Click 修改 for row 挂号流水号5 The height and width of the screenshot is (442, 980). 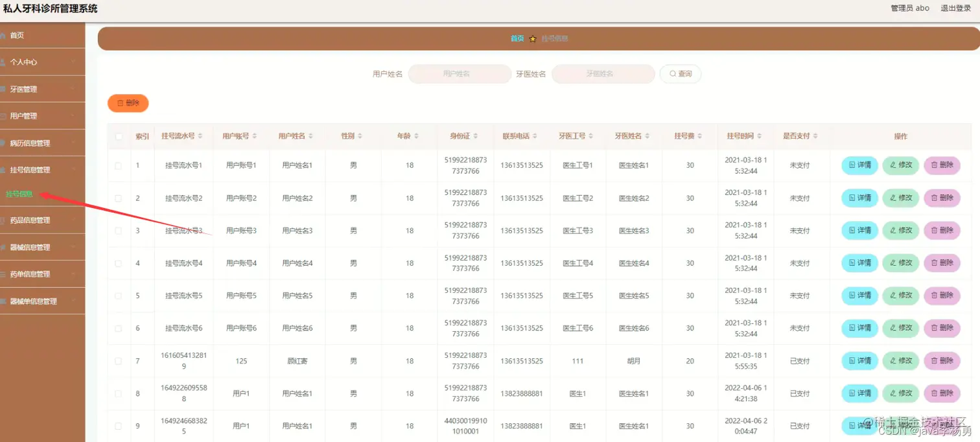coord(901,296)
